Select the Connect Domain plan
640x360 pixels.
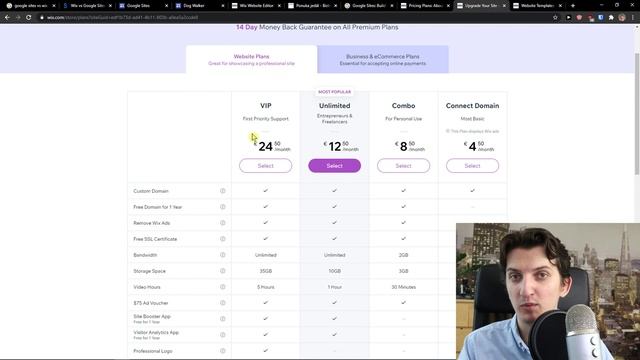pyautogui.click(x=472, y=166)
